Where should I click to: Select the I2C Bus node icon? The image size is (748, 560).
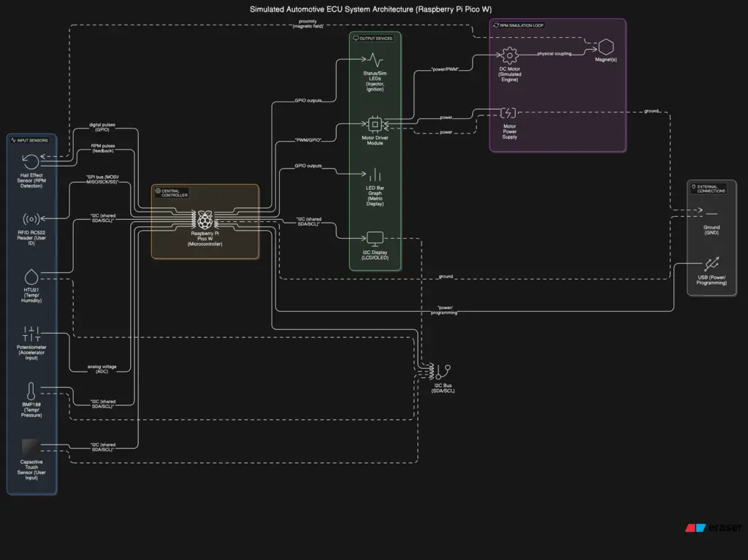tap(443, 372)
